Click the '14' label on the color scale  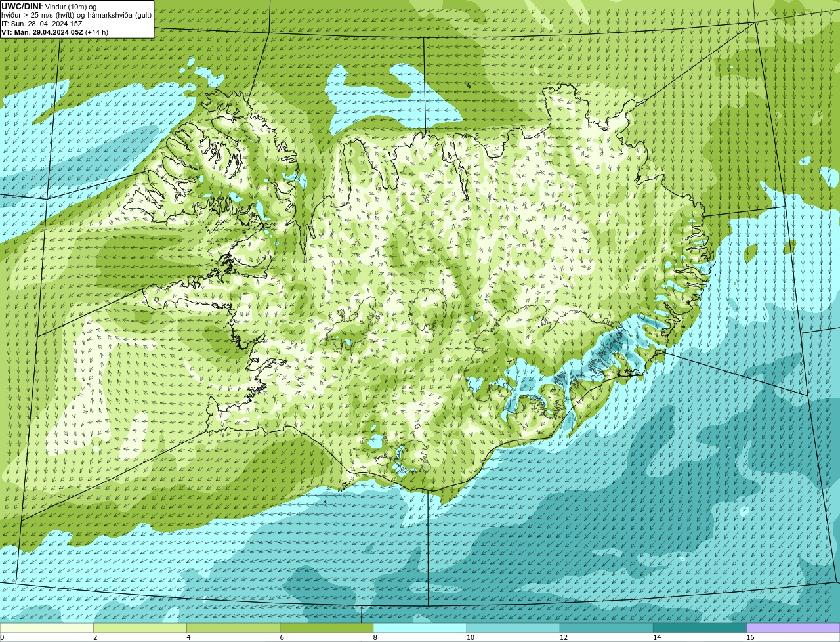(656, 637)
